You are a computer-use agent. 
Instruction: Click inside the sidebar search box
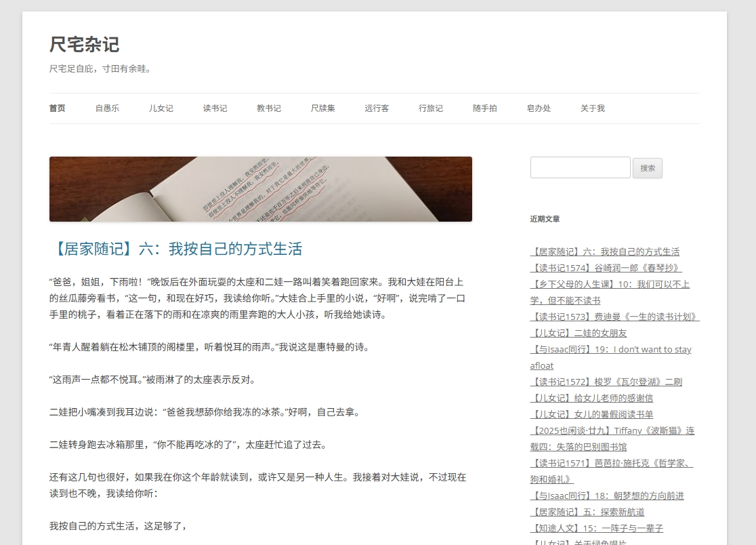[580, 167]
